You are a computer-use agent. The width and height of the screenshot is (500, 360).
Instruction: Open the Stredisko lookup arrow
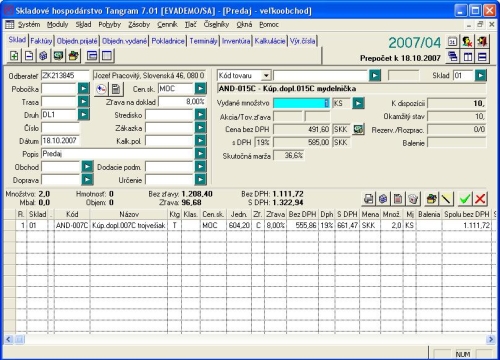[x=200, y=114]
